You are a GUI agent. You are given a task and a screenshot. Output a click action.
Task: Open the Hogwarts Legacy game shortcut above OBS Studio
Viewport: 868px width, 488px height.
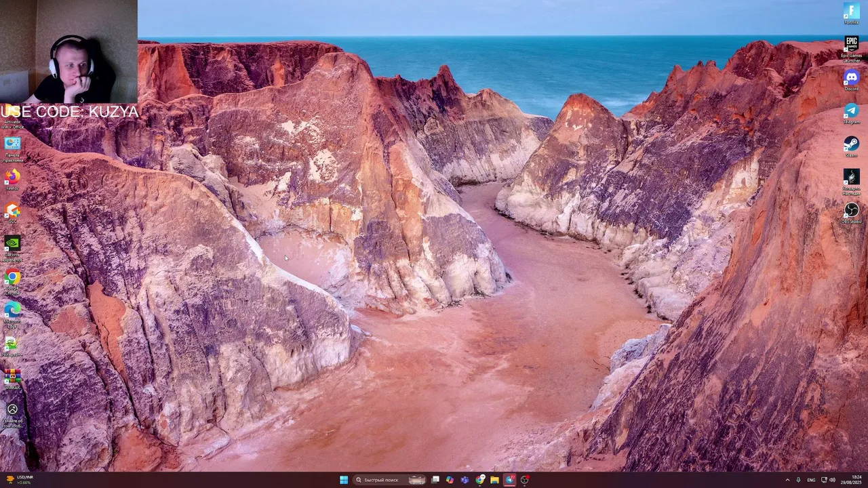coord(851,181)
